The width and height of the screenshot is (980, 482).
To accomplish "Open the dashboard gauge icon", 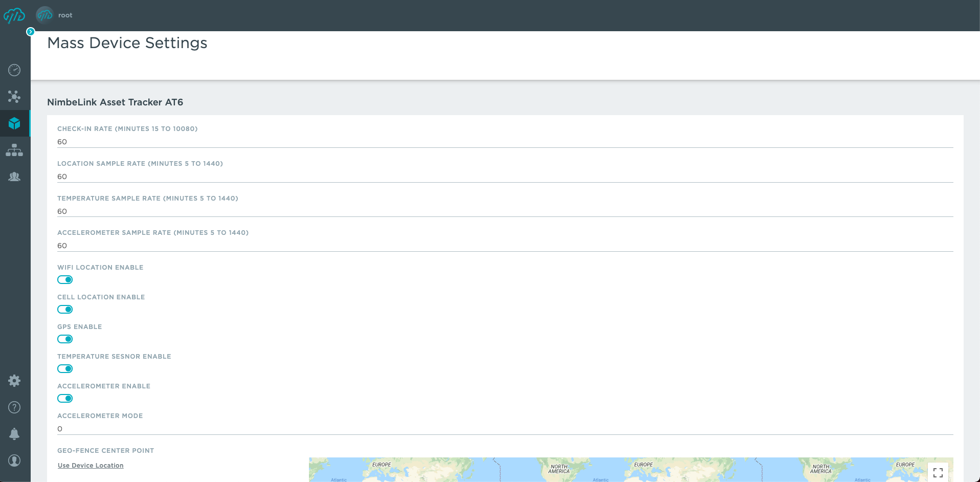I will click(x=14, y=70).
